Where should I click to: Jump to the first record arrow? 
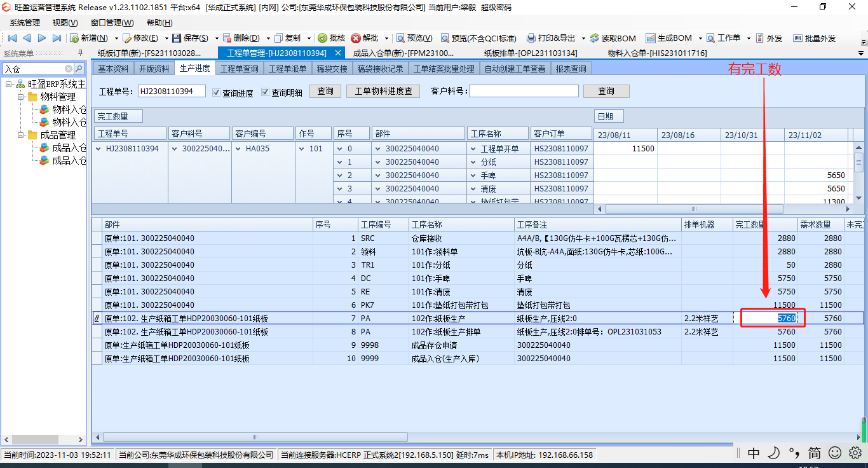click(x=12, y=38)
